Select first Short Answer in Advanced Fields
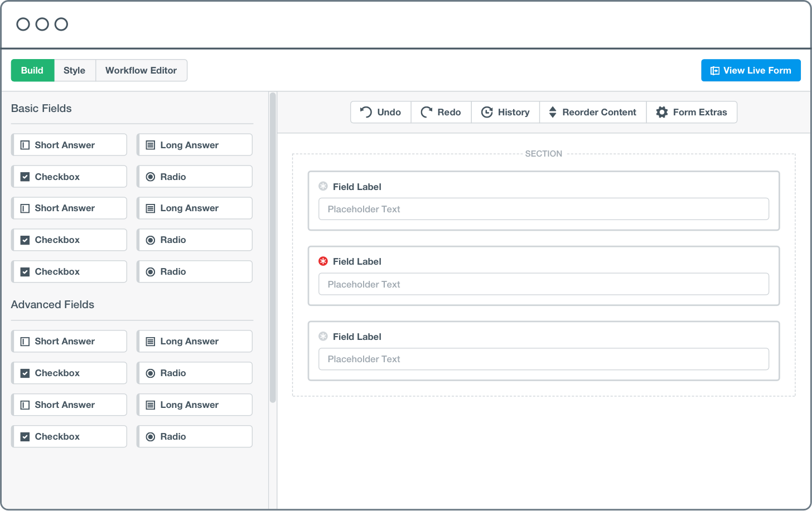 (x=69, y=341)
